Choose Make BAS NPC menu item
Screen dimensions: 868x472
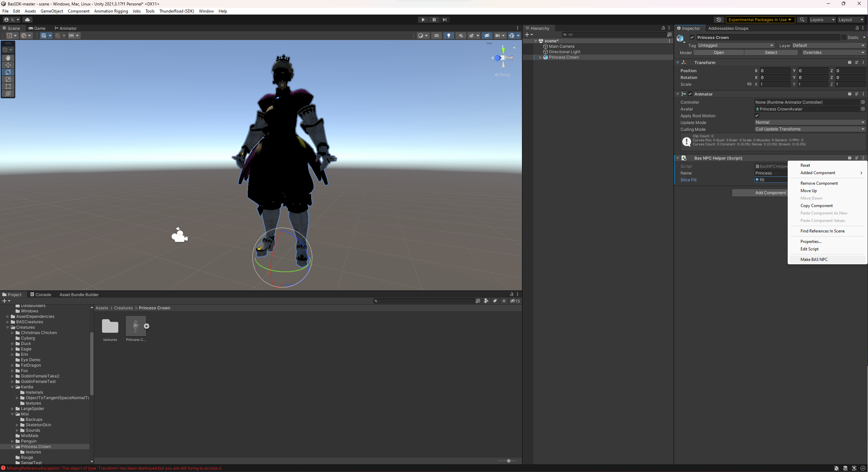(x=827, y=260)
